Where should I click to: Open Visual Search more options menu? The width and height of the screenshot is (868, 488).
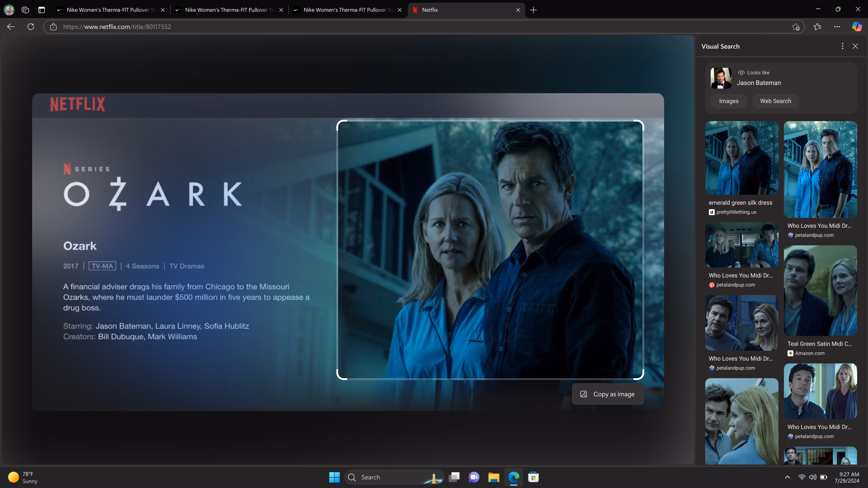point(842,46)
